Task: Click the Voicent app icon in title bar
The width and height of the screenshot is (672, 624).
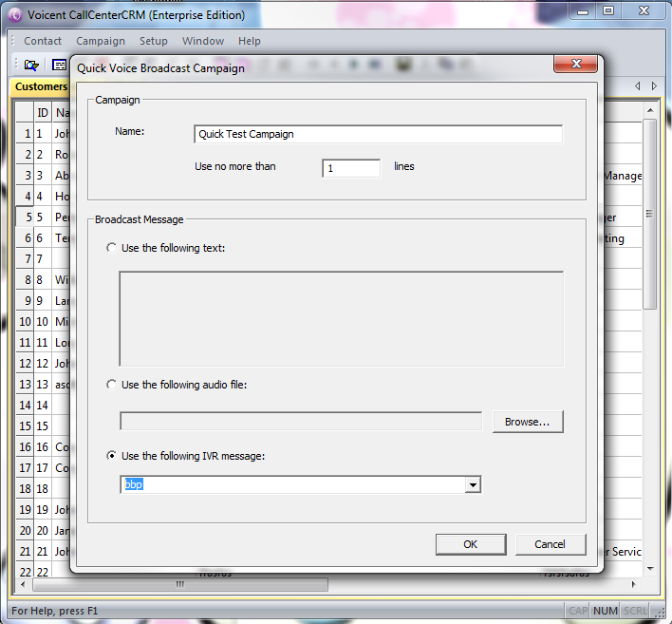Action: 15,14
